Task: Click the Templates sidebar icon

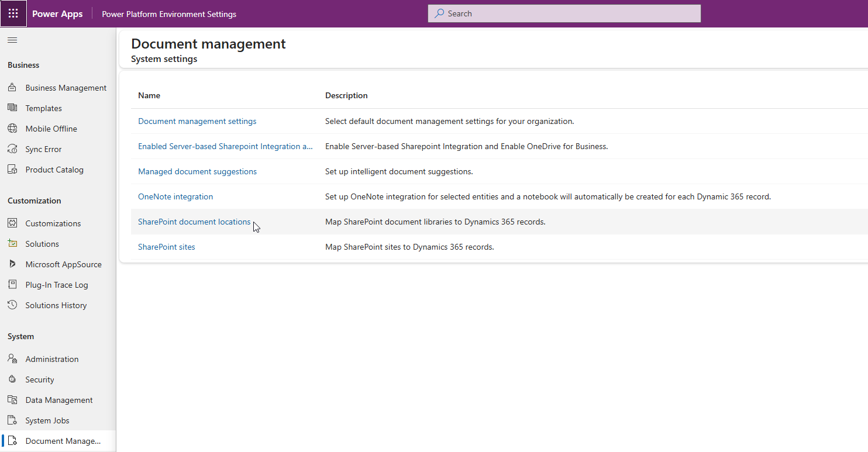Action: coord(12,108)
